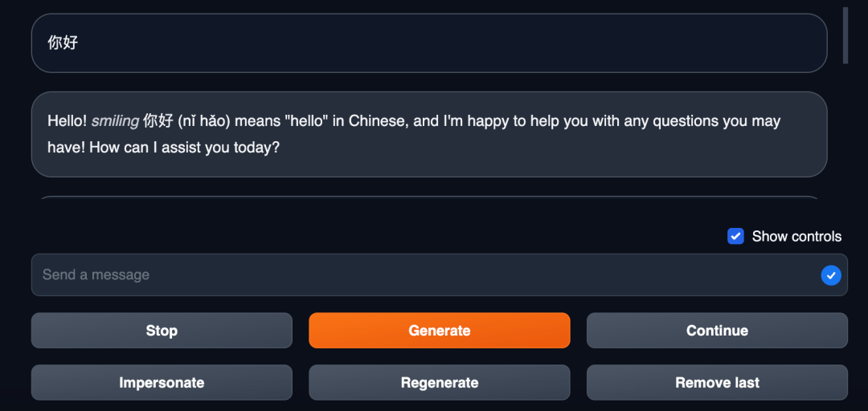This screenshot has height=411, width=868.
Task: Click the orange Generate button
Action: (440, 331)
